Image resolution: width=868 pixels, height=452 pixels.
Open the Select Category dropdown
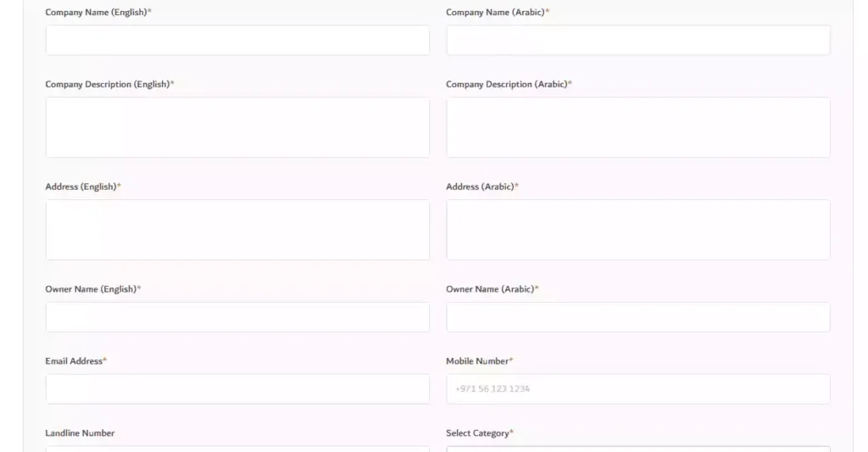(x=637, y=449)
